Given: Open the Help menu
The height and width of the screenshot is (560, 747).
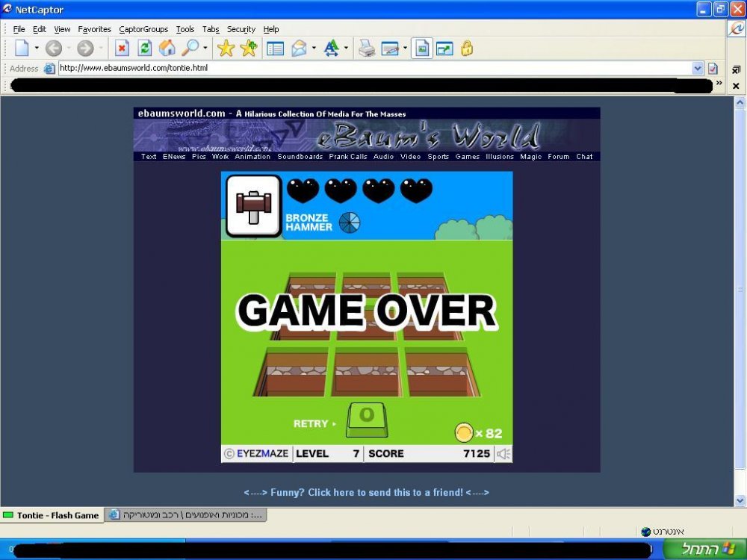Looking at the screenshot, I should point(271,30).
